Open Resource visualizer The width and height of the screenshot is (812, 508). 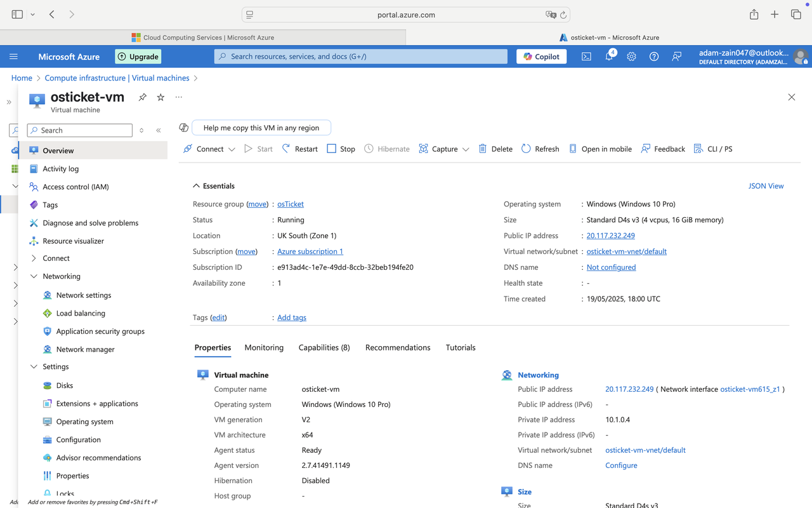93,241
